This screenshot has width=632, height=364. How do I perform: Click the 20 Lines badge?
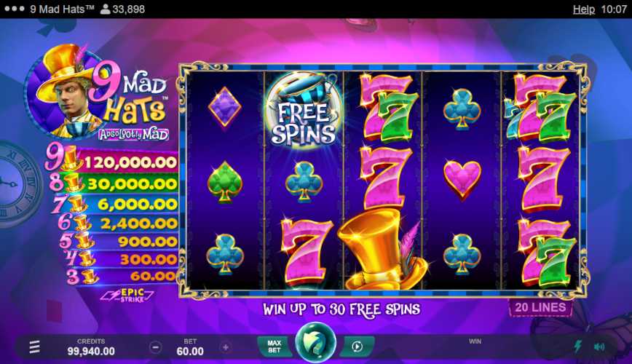pyautogui.click(x=540, y=307)
